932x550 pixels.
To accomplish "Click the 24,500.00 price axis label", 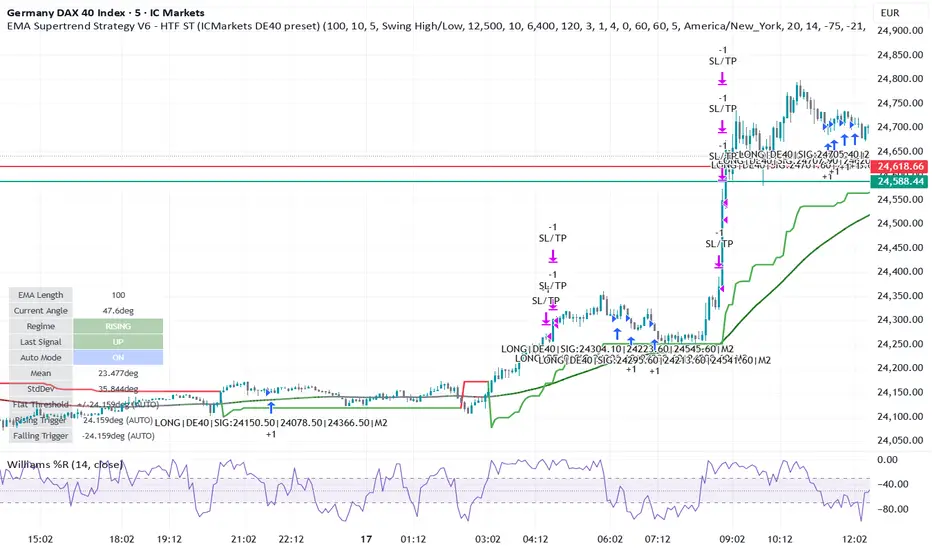I will 900,223.
